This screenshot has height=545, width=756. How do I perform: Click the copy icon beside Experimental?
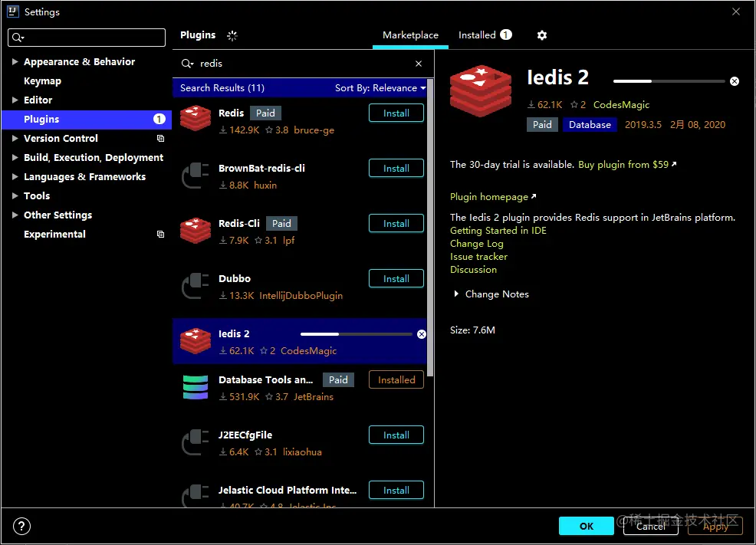(x=160, y=235)
